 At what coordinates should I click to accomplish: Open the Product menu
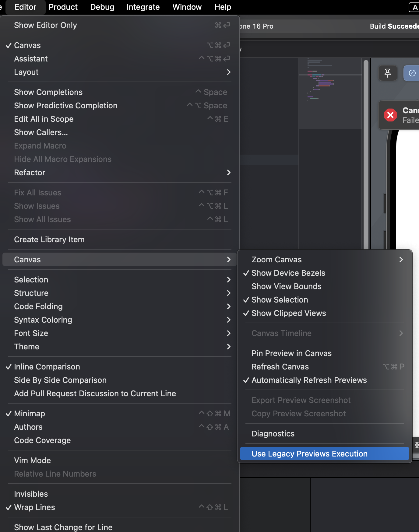click(x=63, y=7)
